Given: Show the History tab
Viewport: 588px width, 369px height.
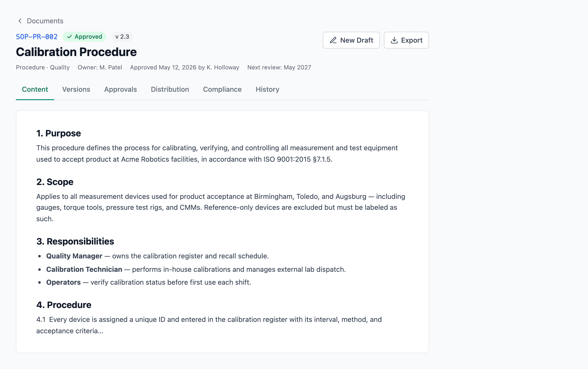Looking at the screenshot, I should [x=267, y=89].
